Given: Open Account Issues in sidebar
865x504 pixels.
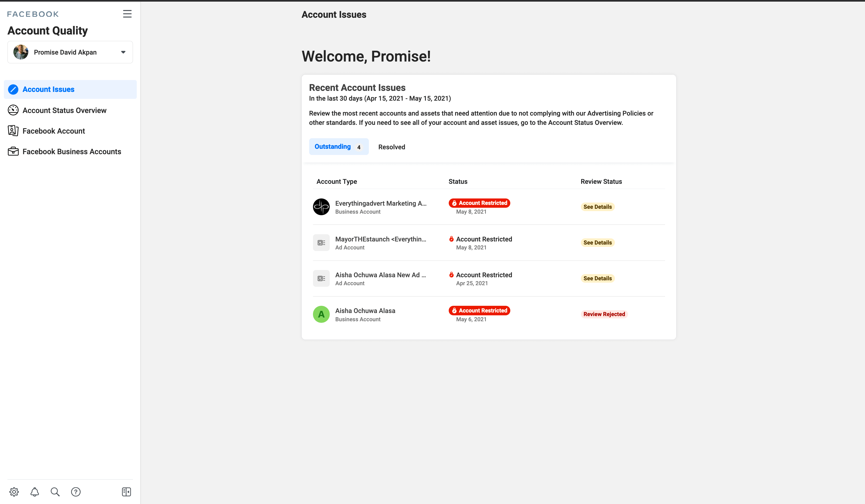Looking at the screenshot, I should coord(70,89).
